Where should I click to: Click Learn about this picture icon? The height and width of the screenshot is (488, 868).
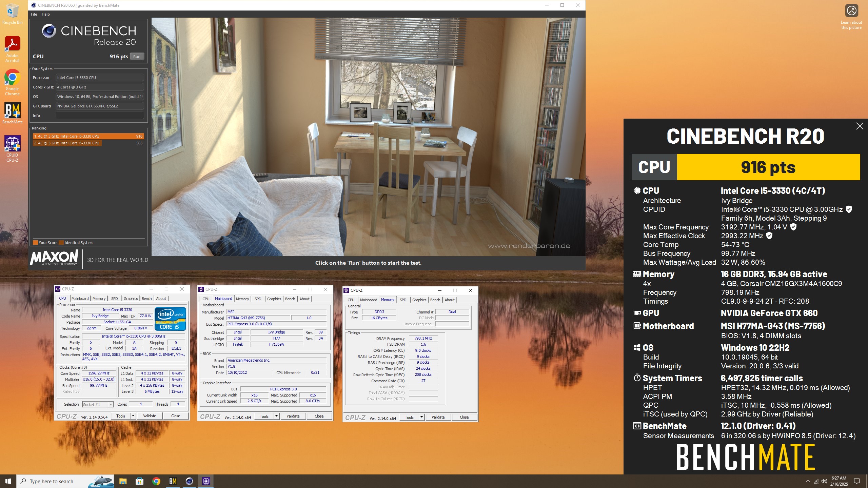(851, 17)
